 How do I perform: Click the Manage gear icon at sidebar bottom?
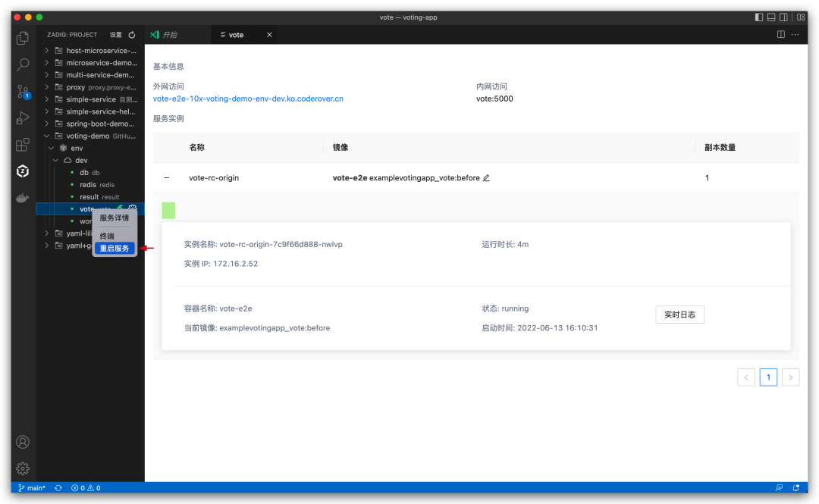[23, 468]
